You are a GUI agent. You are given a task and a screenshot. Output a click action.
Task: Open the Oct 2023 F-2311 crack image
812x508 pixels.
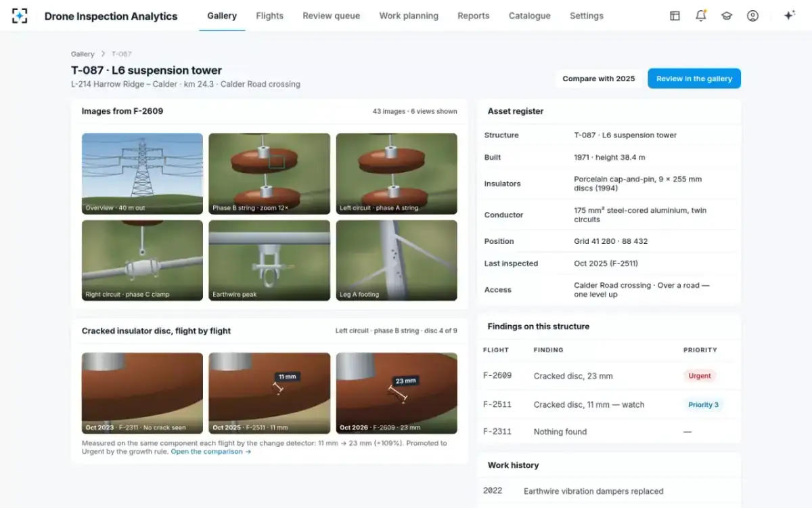click(x=142, y=393)
